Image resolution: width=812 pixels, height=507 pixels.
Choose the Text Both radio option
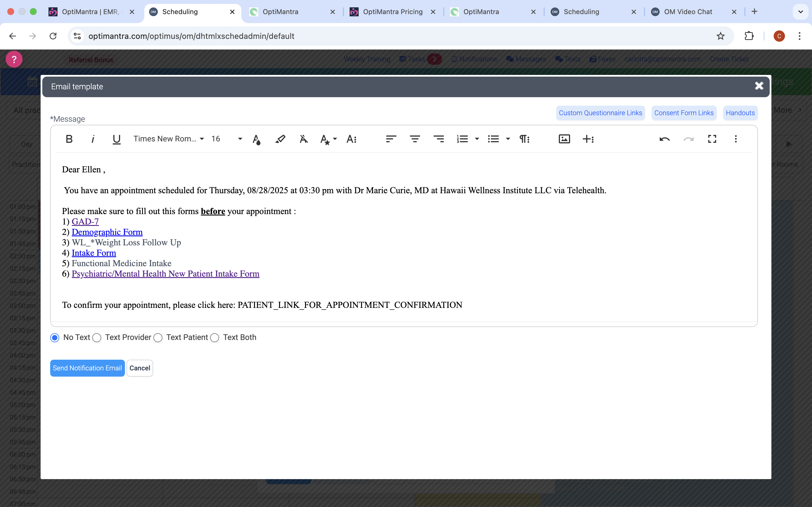pyautogui.click(x=215, y=338)
